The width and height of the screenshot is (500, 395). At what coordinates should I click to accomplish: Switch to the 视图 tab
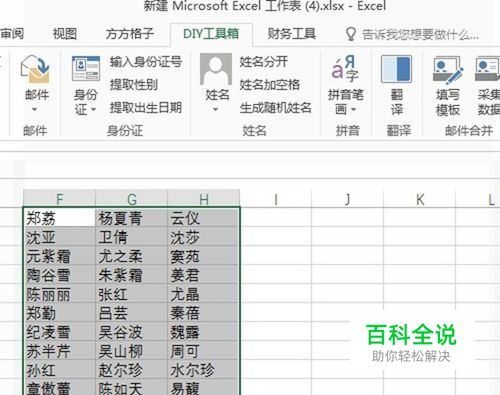click(65, 34)
